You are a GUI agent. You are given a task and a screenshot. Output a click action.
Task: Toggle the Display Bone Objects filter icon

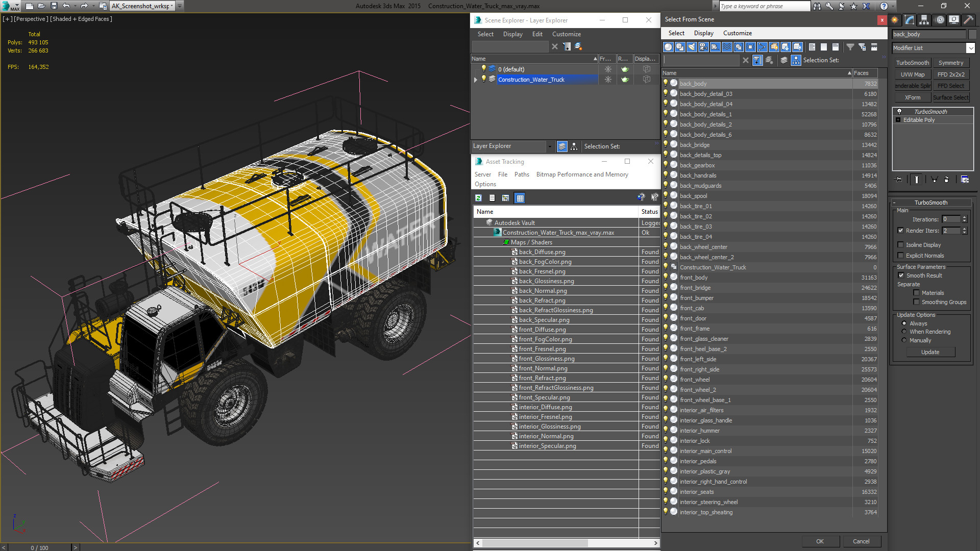click(762, 47)
